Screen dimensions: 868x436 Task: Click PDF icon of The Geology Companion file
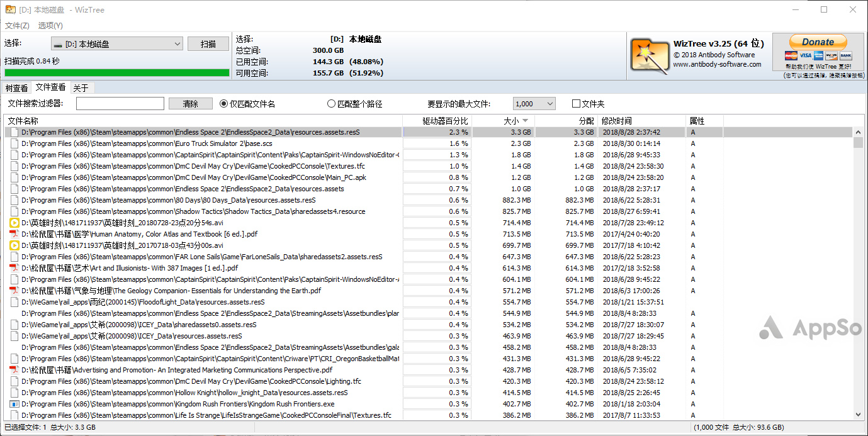point(14,291)
